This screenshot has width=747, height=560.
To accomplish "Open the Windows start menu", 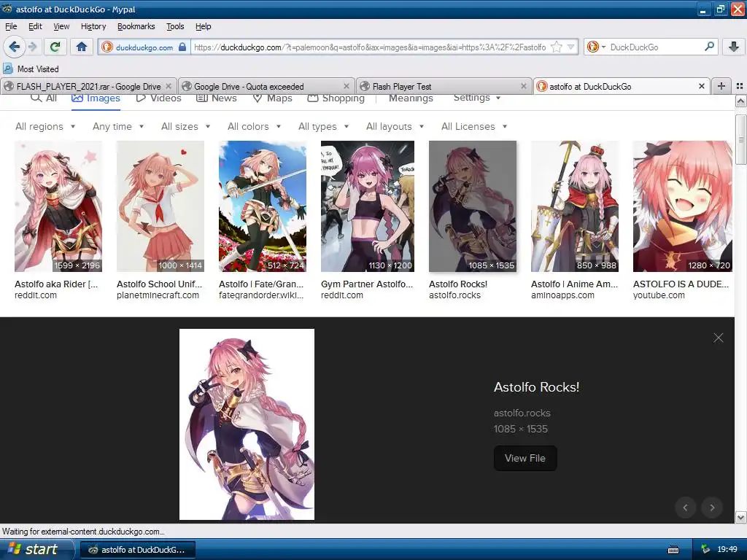I will (36, 550).
